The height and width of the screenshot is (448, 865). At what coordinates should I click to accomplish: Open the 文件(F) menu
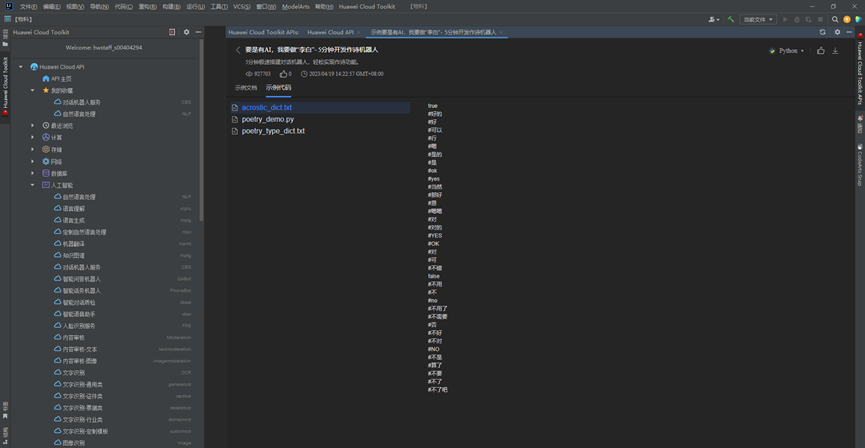28,7
